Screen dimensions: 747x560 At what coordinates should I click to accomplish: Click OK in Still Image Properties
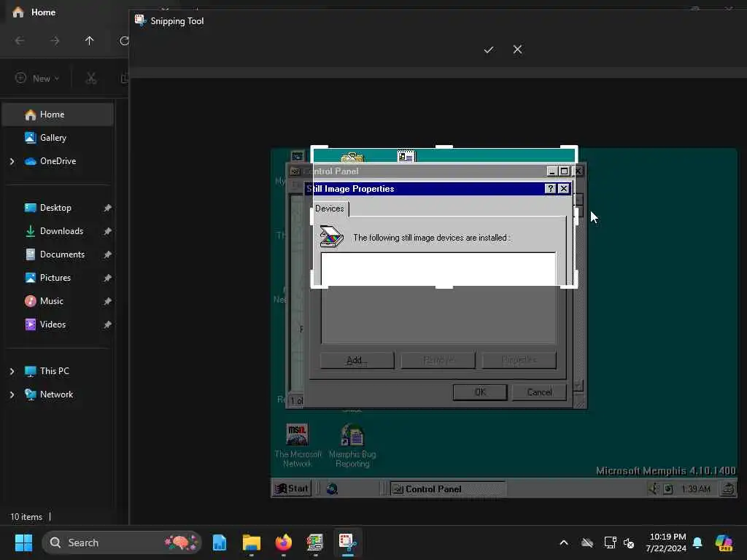(x=480, y=392)
